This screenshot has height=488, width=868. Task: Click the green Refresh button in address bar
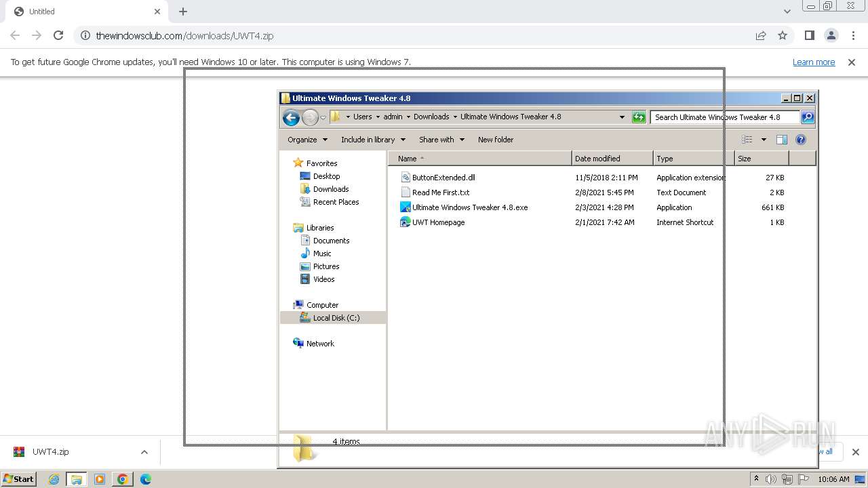point(639,117)
